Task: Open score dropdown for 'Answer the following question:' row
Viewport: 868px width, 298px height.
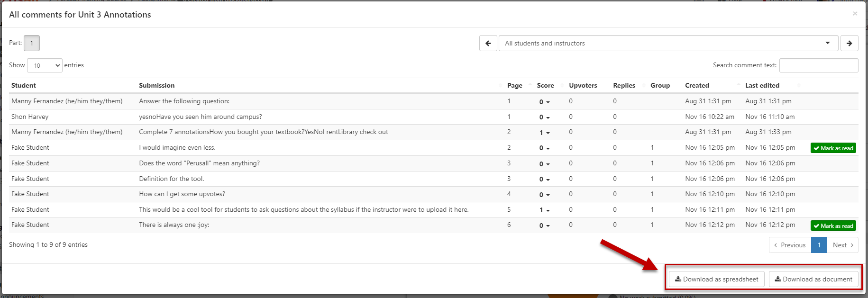Action: [x=544, y=102]
